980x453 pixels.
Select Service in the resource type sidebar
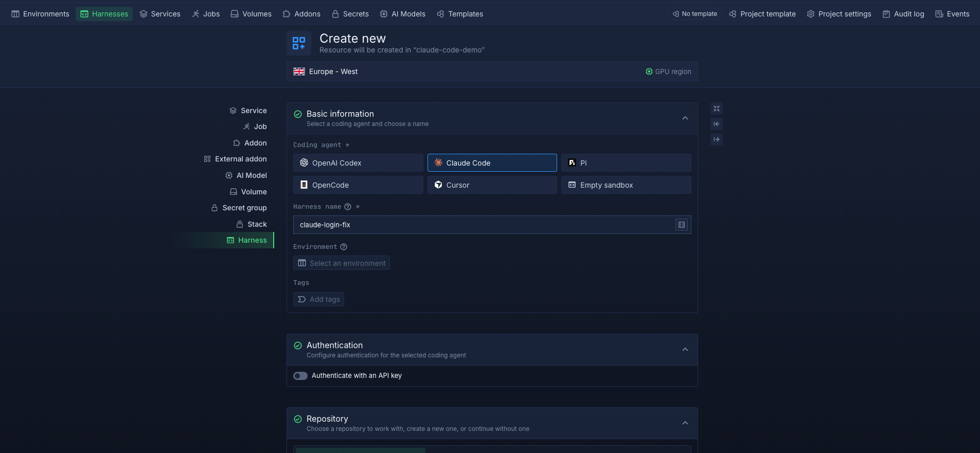click(248, 111)
